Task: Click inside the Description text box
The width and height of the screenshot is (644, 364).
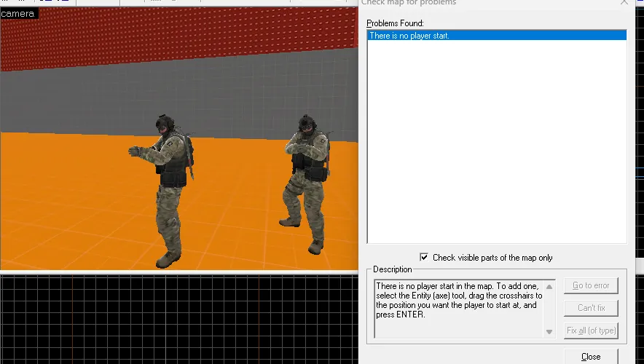Action: pyautogui.click(x=459, y=309)
